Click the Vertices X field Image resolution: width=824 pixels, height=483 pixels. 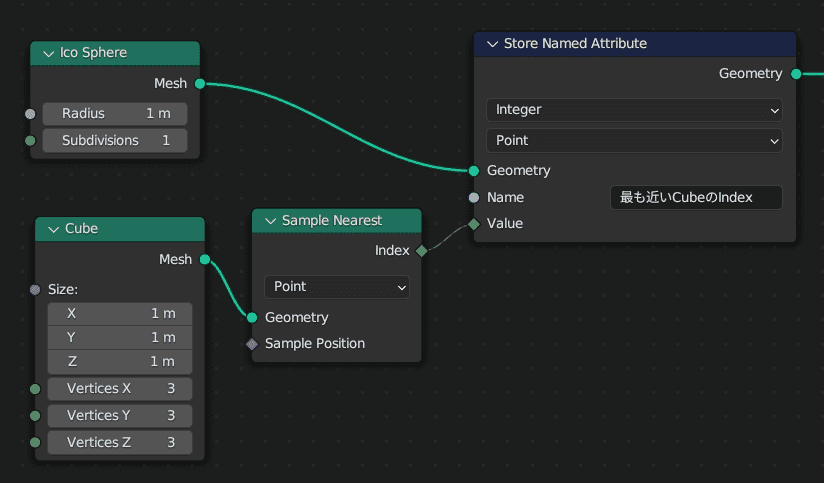pos(120,388)
